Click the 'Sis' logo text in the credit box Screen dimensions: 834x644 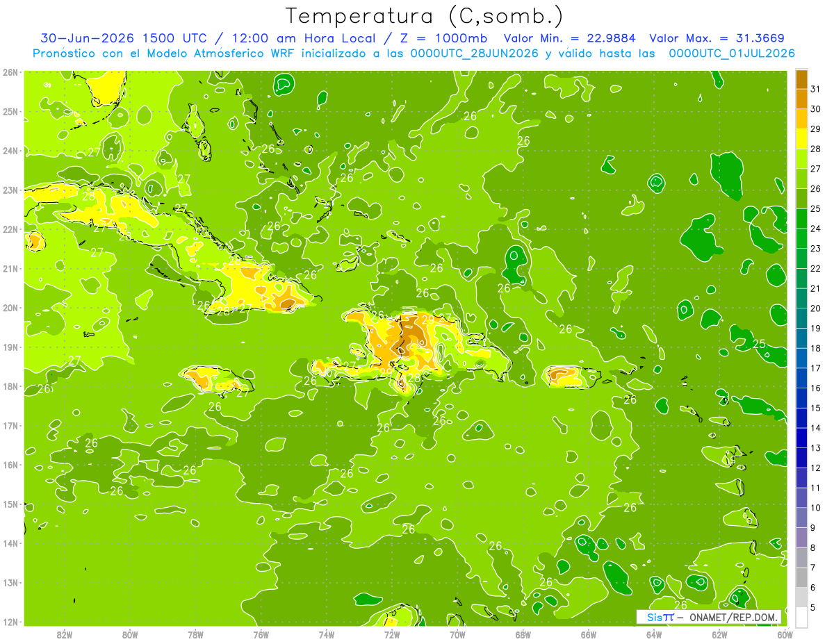[x=654, y=617]
